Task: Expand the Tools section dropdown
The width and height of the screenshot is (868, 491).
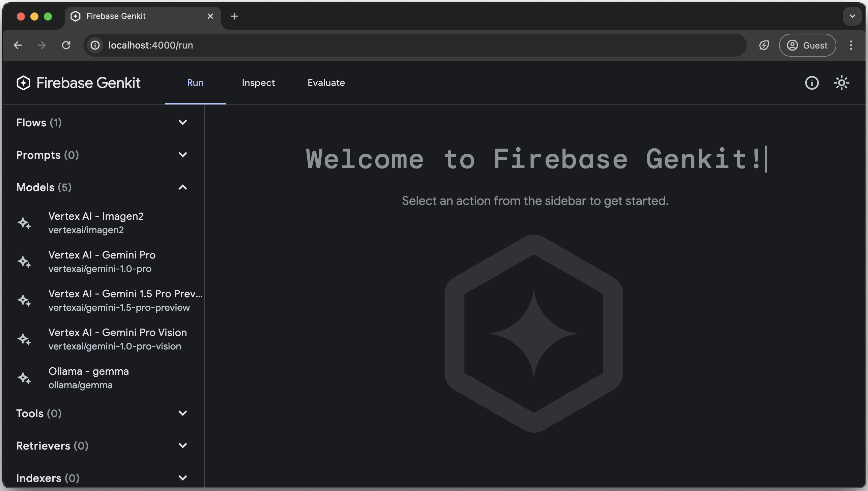Action: click(182, 413)
